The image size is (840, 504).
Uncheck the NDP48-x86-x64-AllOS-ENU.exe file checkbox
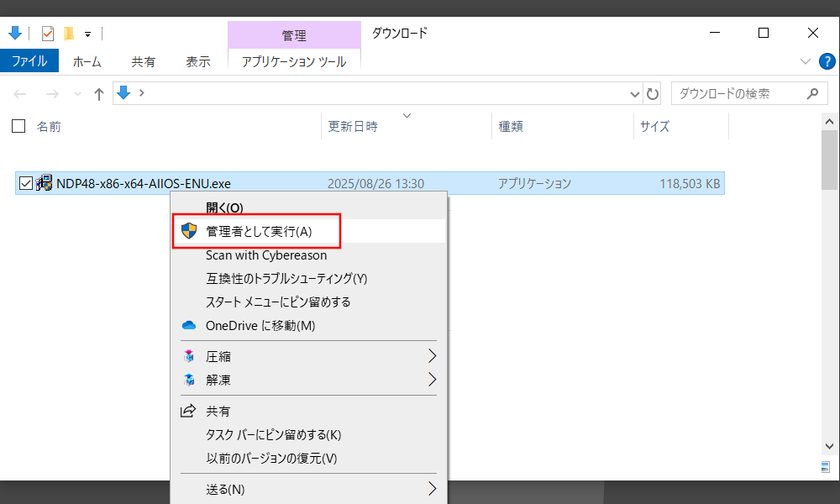[x=25, y=183]
